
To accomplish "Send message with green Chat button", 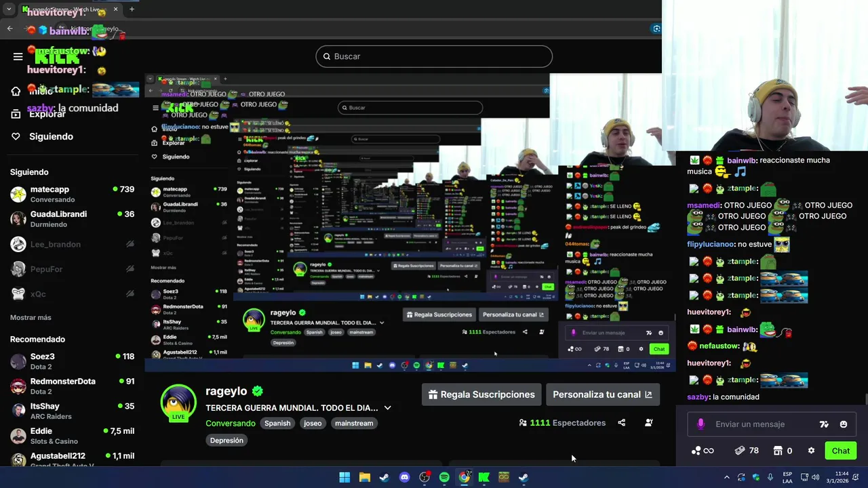I will coord(841,451).
